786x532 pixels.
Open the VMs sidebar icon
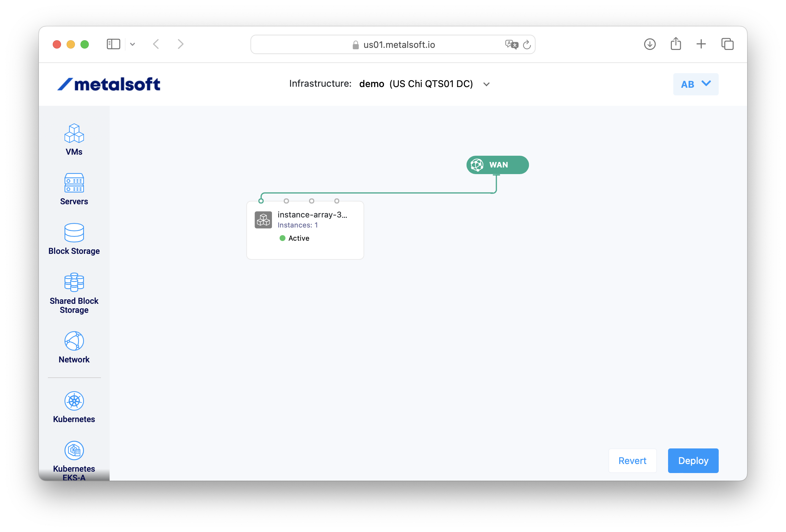[x=74, y=133]
